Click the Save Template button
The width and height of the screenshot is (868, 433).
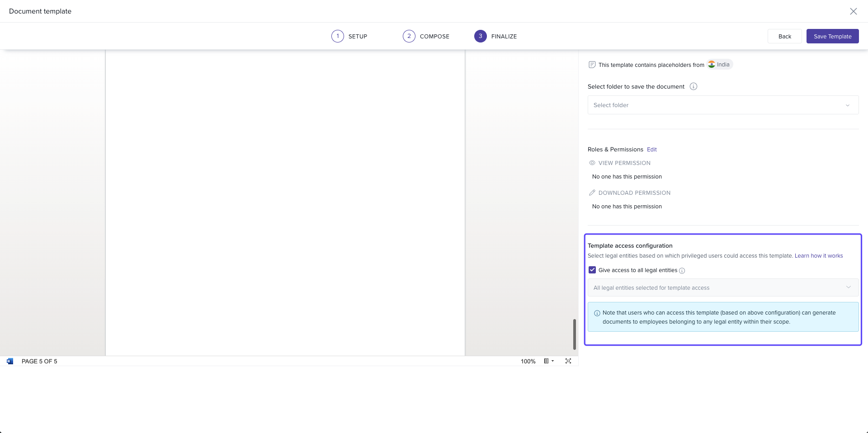point(832,36)
